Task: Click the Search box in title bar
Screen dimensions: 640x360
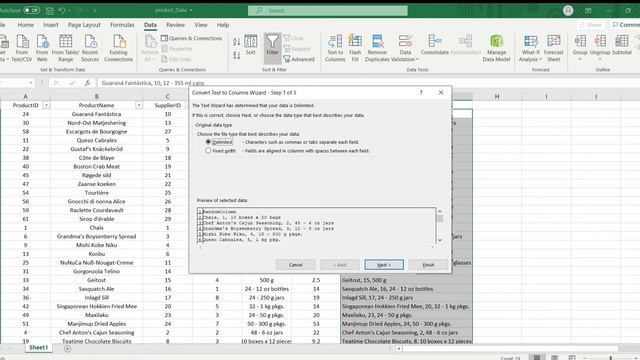Action: point(328,10)
